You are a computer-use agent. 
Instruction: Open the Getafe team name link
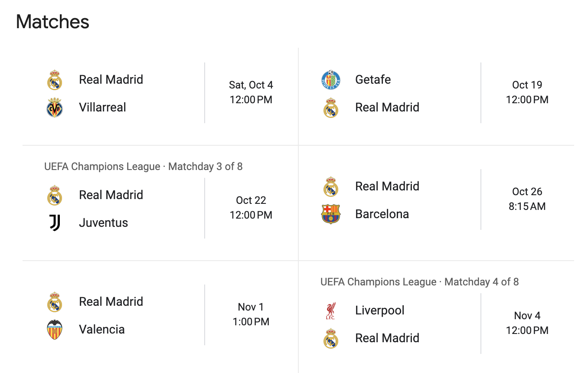pyautogui.click(x=372, y=80)
